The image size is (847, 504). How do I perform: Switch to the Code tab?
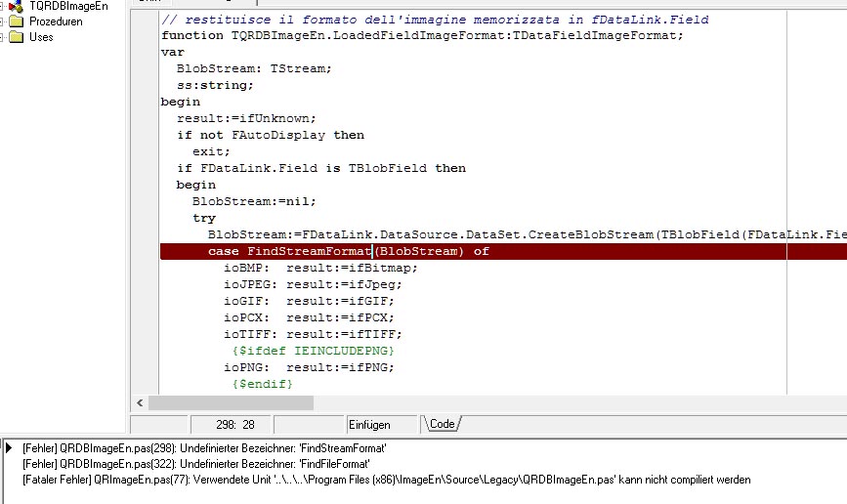click(x=442, y=424)
